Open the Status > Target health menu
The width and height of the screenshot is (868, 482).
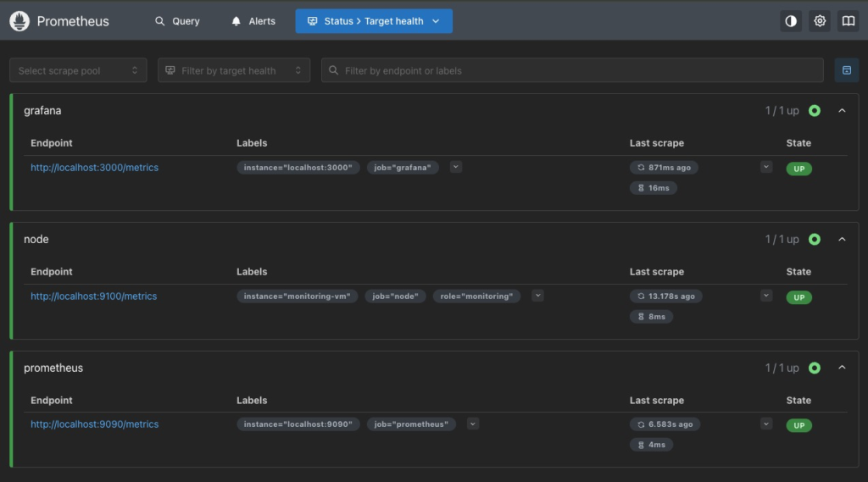tap(374, 21)
